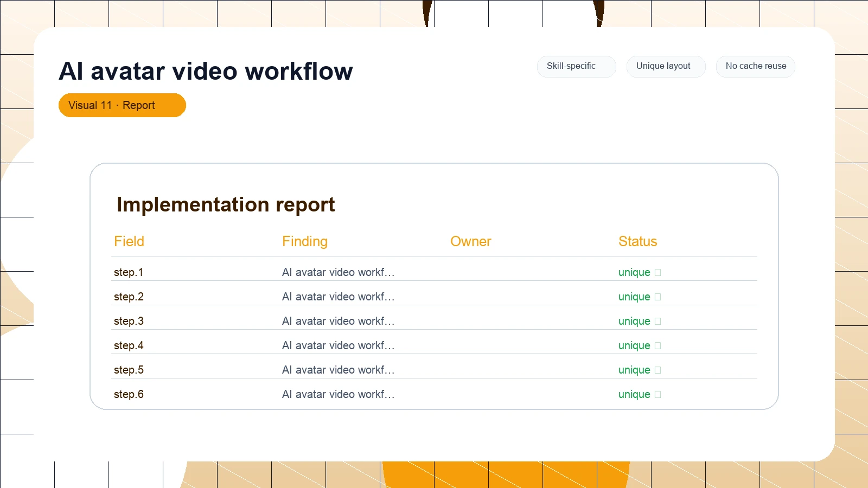Select the step.2 field cell
Viewport: 868px width, 488px height.
point(129,297)
